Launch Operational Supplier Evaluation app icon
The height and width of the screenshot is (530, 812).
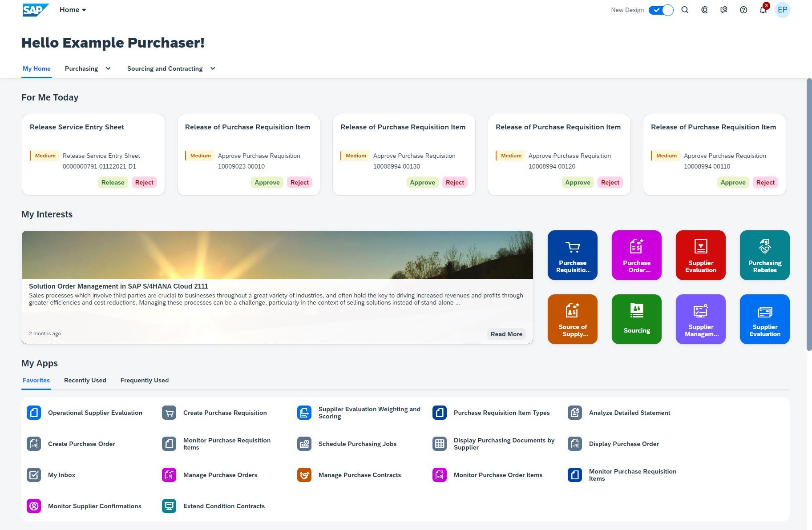tap(34, 413)
